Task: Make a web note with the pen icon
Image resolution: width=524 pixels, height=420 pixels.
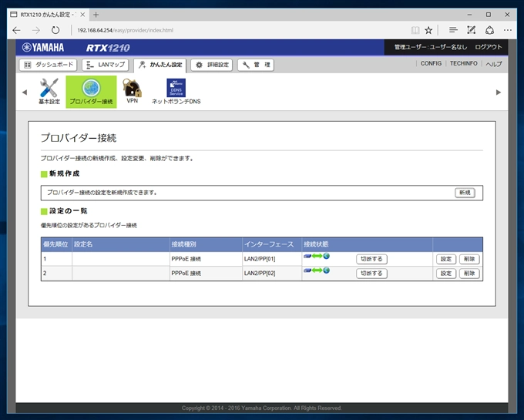Action: (471, 30)
